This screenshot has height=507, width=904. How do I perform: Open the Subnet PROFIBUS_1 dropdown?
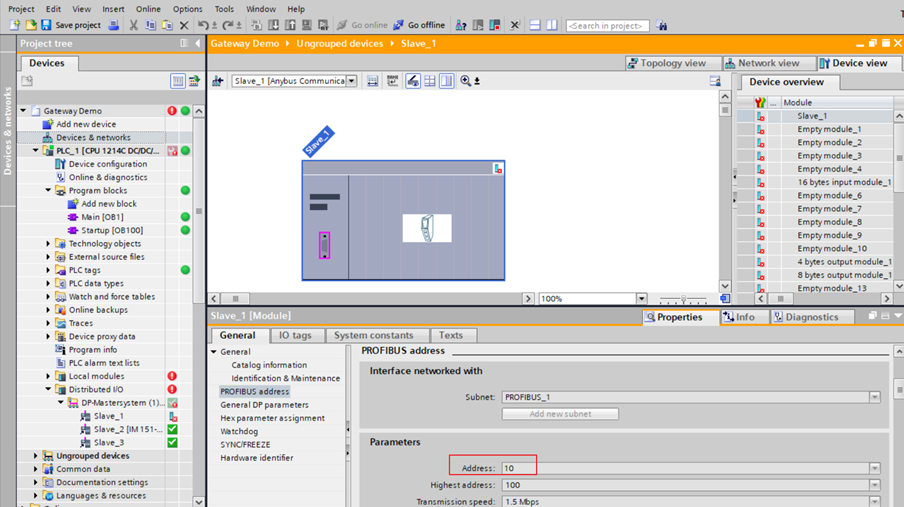874,397
